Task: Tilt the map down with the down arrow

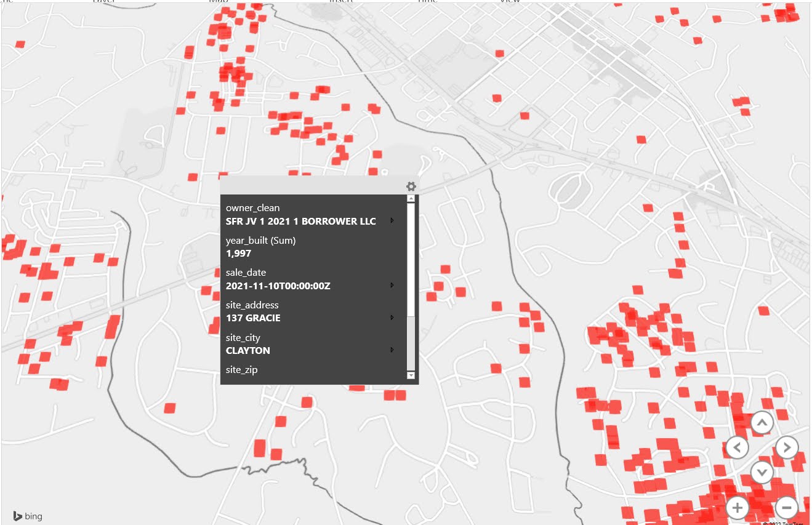Action: [x=762, y=472]
